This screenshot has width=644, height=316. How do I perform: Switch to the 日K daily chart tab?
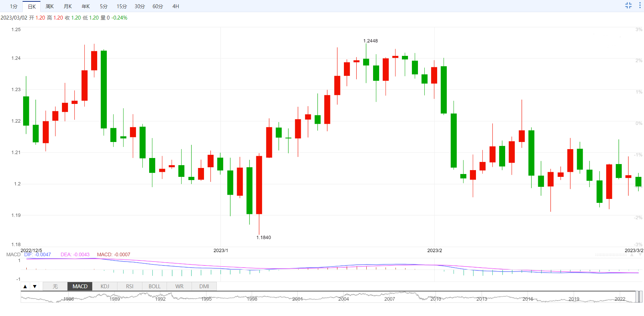tap(32, 6)
